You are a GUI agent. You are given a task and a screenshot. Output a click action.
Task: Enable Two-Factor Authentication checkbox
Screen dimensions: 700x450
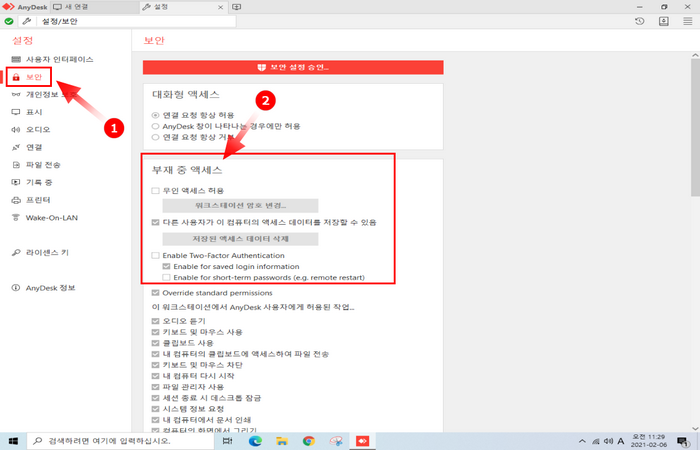coord(155,255)
